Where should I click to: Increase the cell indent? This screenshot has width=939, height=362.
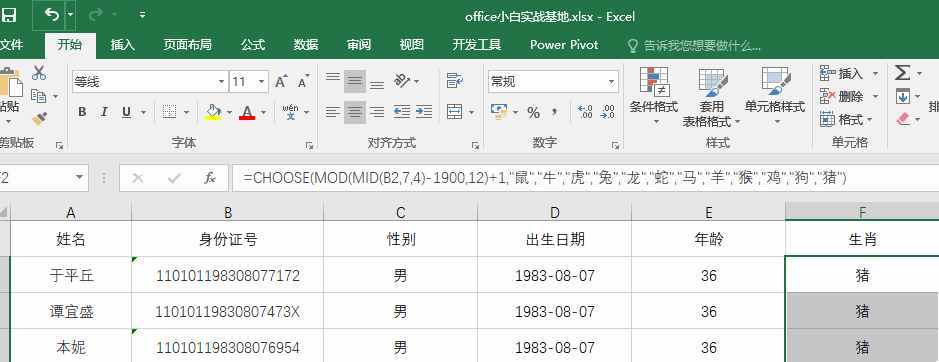click(x=423, y=112)
